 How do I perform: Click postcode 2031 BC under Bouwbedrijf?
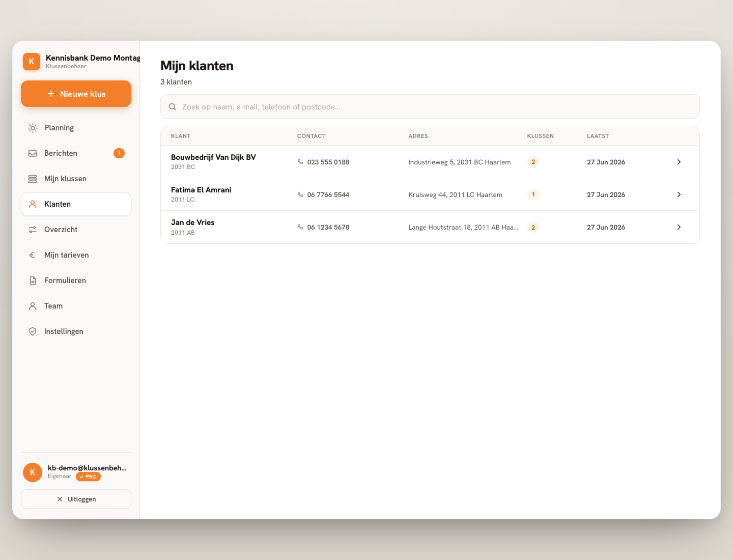tap(183, 167)
